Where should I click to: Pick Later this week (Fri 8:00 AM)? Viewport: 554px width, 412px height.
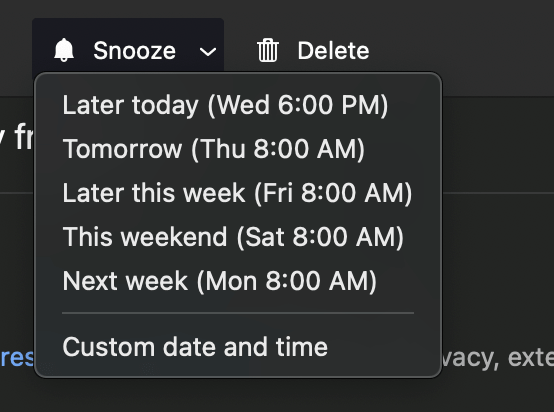coord(238,193)
